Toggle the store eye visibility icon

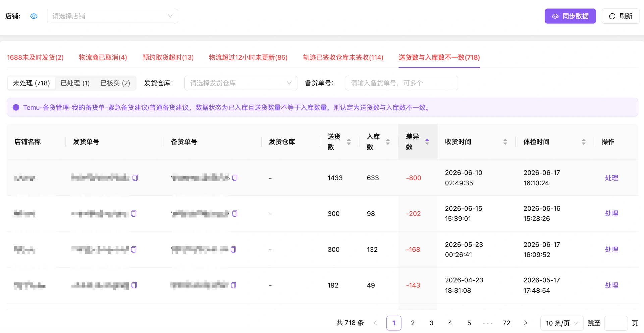coord(34,16)
